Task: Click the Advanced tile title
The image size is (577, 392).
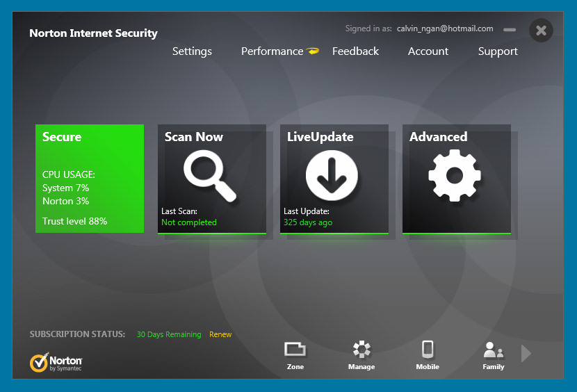Action: pos(438,136)
